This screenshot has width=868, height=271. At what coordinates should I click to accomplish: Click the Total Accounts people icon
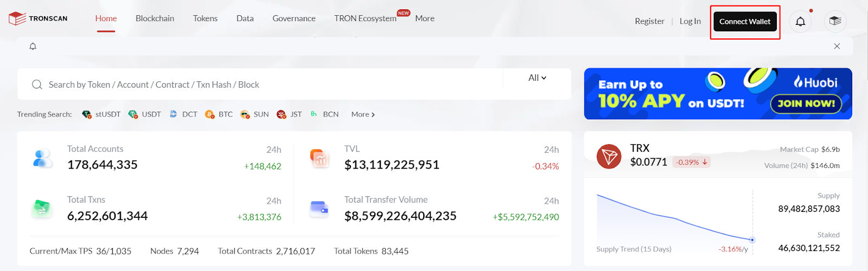point(42,158)
